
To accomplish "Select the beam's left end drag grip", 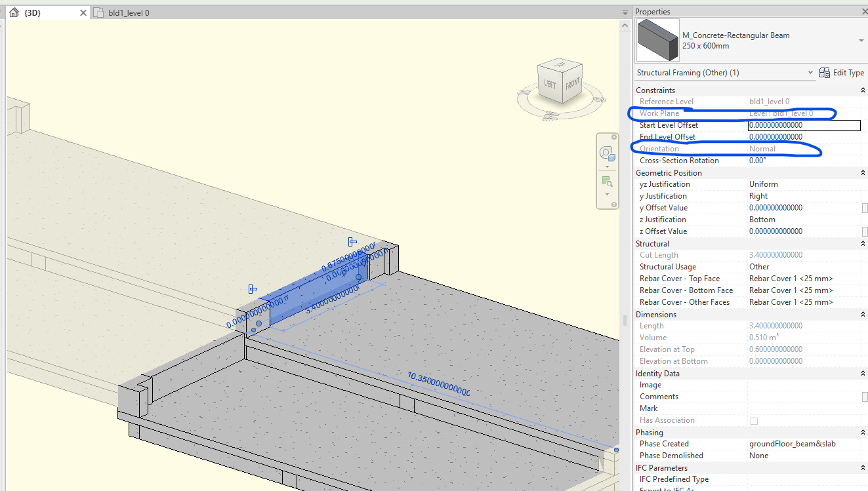I will [x=259, y=324].
